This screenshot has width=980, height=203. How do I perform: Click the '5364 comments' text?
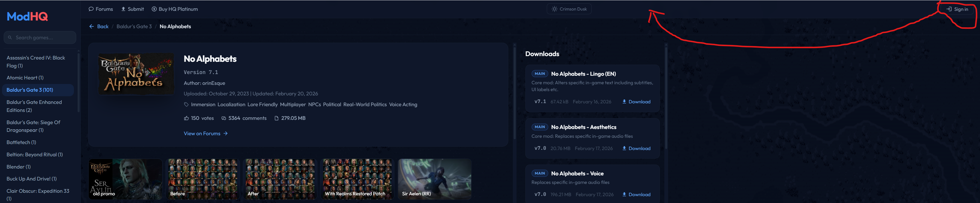247,118
